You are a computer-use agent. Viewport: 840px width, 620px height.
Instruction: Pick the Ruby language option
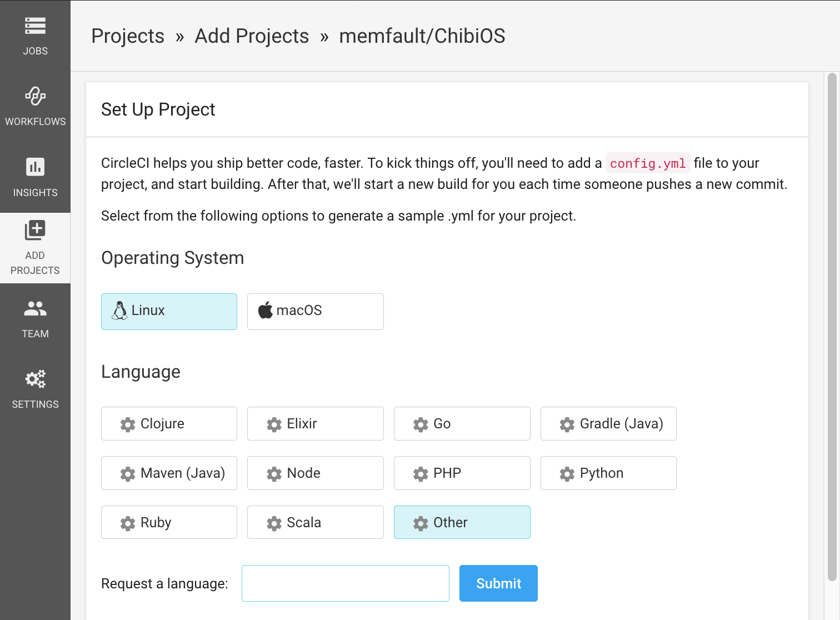(x=169, y=523)
